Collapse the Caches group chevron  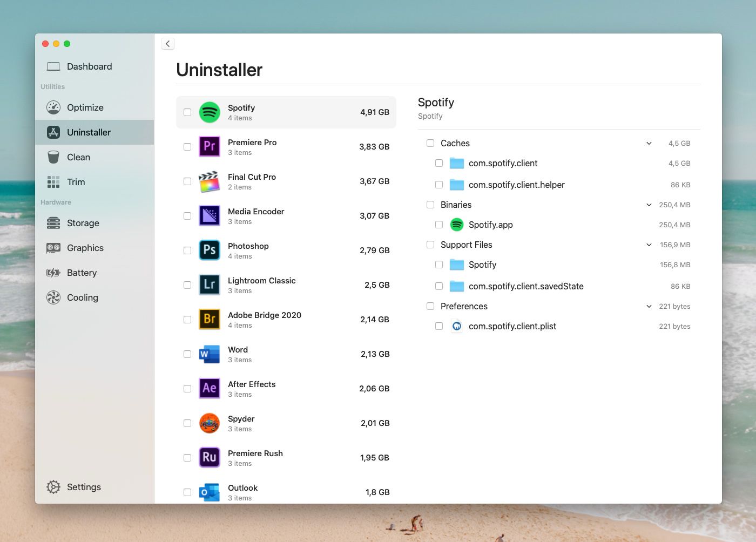click(x=649, y=143)
